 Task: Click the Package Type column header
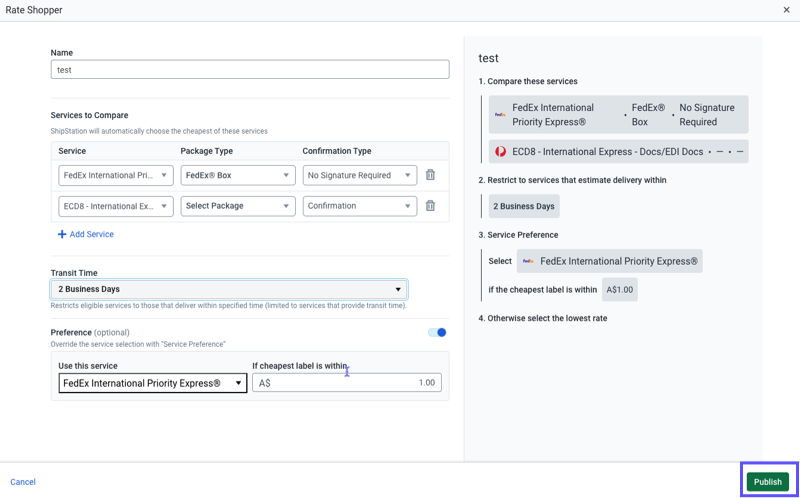pos(207,151)
